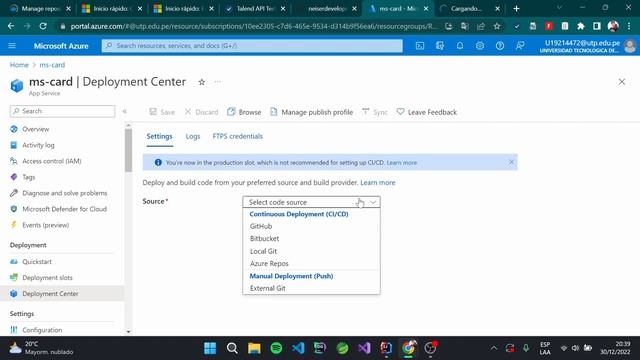Open the Windows Start menu
Screen dimensions: 640x360
[210, 348]
